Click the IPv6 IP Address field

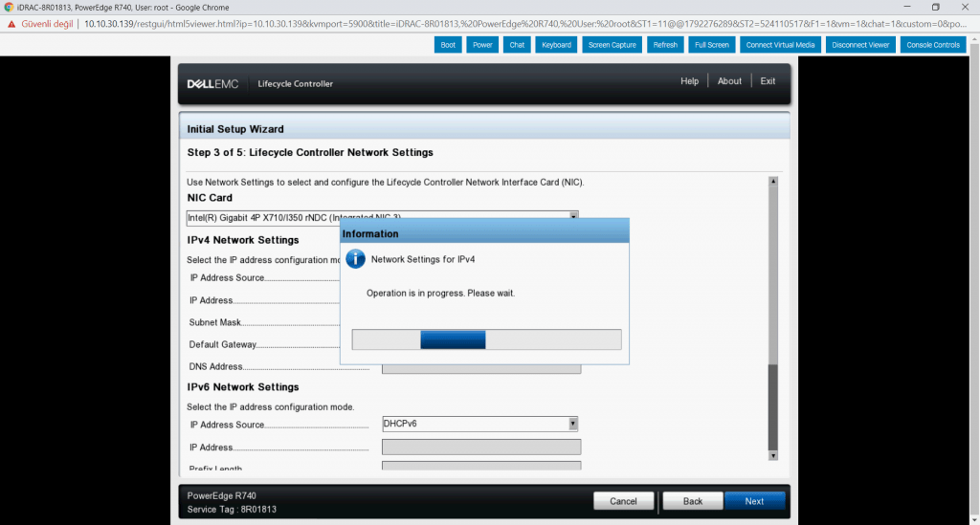coord(480,447)
